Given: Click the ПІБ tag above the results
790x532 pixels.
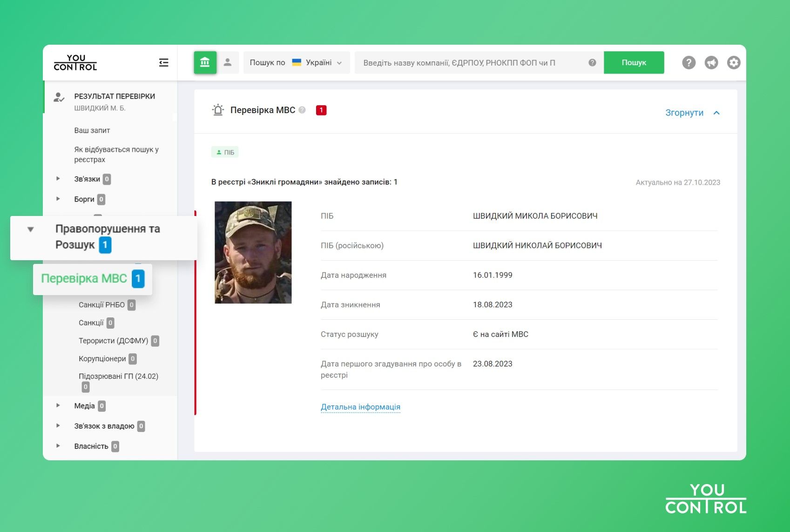Looking at the screenshot, I should coord(225,152).
